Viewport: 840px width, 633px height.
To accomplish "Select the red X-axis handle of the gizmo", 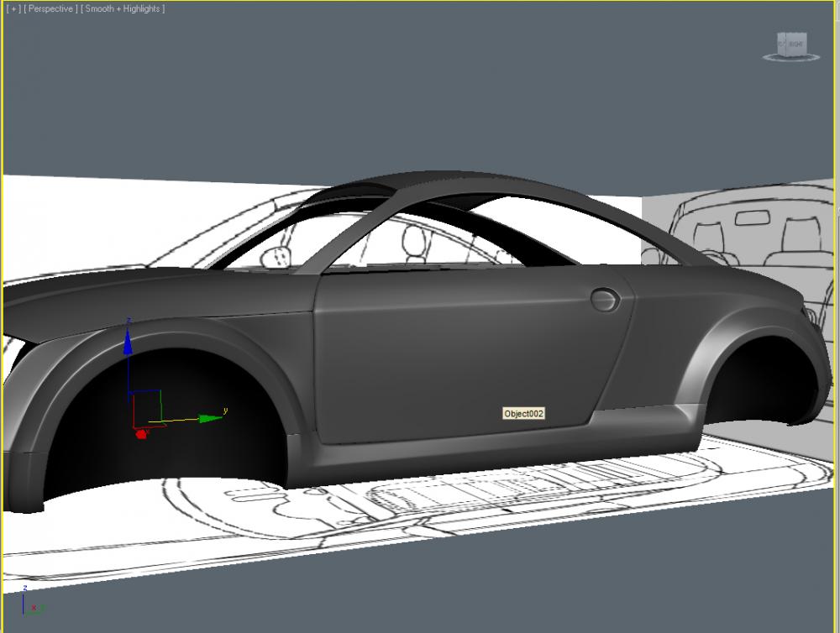I will pos(140,433).
